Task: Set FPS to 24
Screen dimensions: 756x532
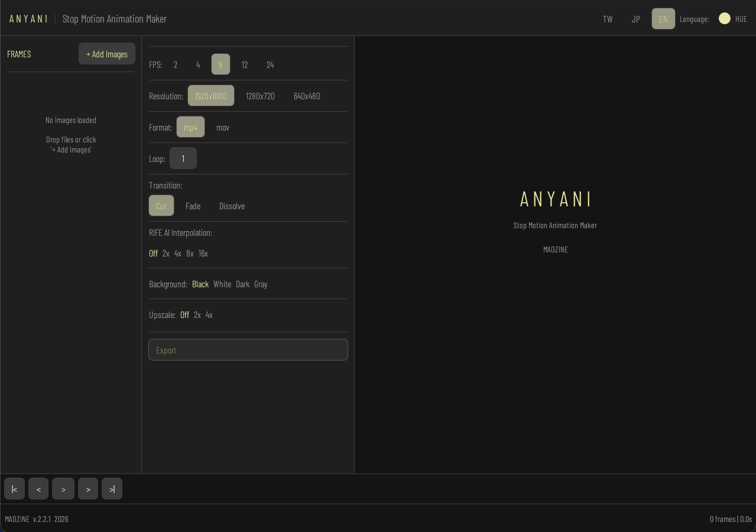Action: click(x=270, y=64)
